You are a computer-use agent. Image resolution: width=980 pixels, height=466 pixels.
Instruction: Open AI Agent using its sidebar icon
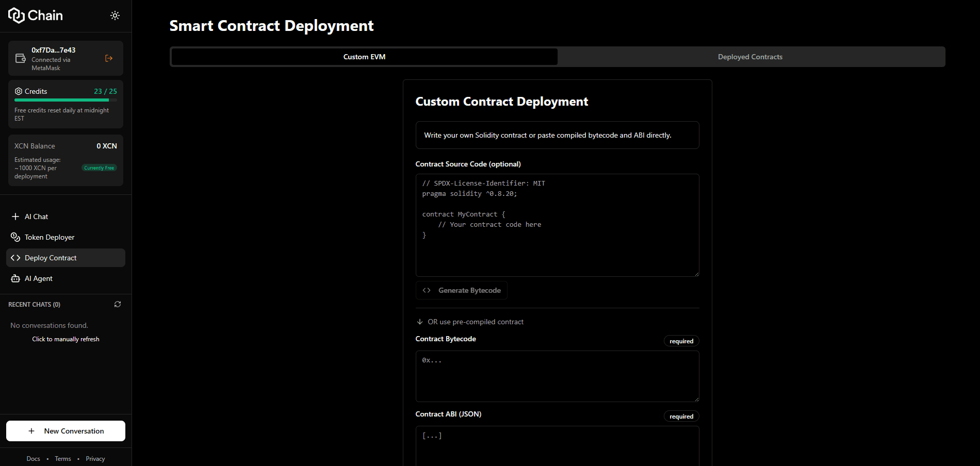coord(16,278)
